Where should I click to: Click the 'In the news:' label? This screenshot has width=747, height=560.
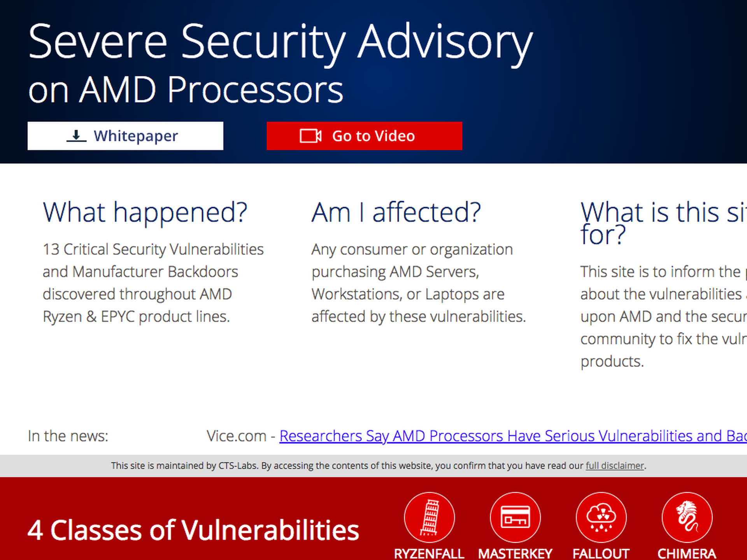coord(68,436)
